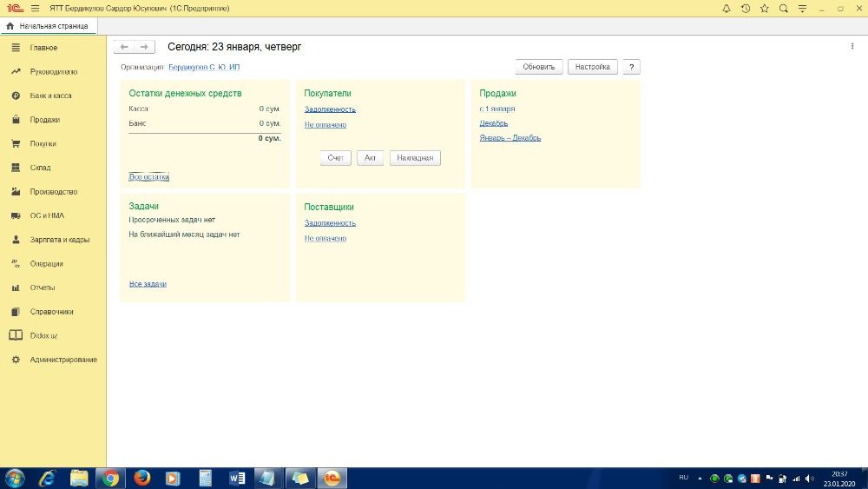
Task: Open the Банк и касса section
Action: click(51, 96)
